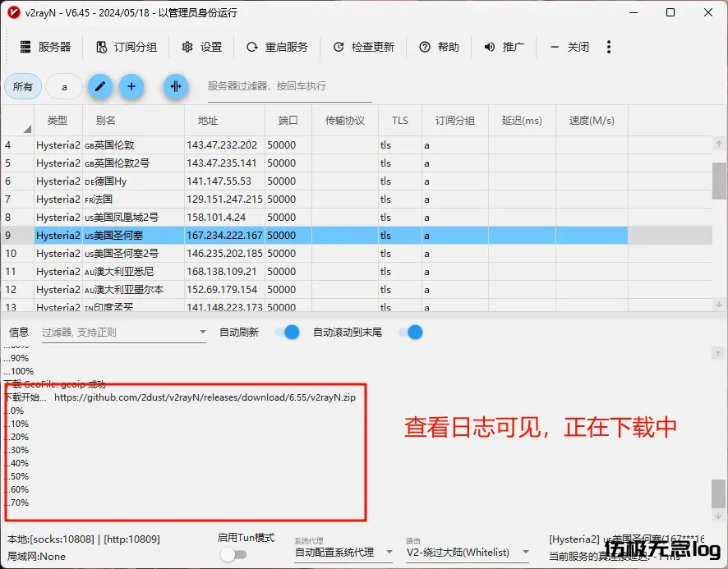
Task: Open the 推广 promotion menu
Action: click(x=504, y=47)
